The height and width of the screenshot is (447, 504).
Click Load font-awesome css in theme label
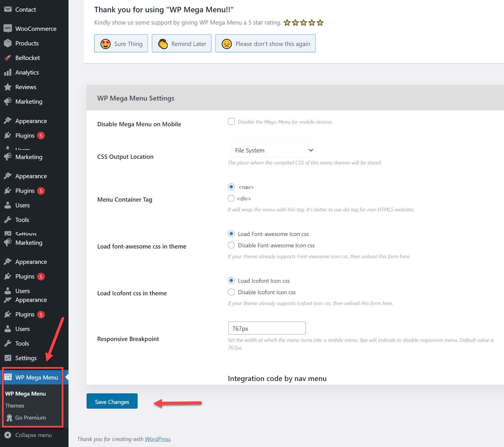tap(142, 246)
